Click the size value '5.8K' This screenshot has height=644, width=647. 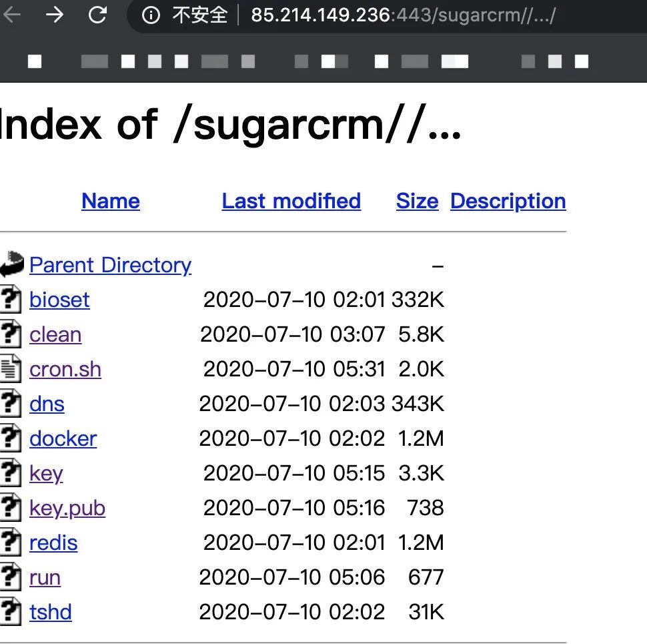click(x=422, y=334)
